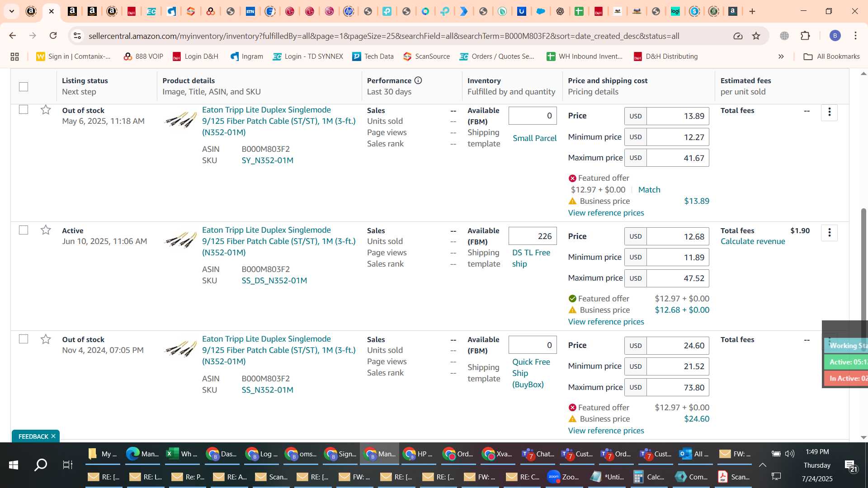
Task: Open the browser extensions puzzle icon
Action: 805,36
